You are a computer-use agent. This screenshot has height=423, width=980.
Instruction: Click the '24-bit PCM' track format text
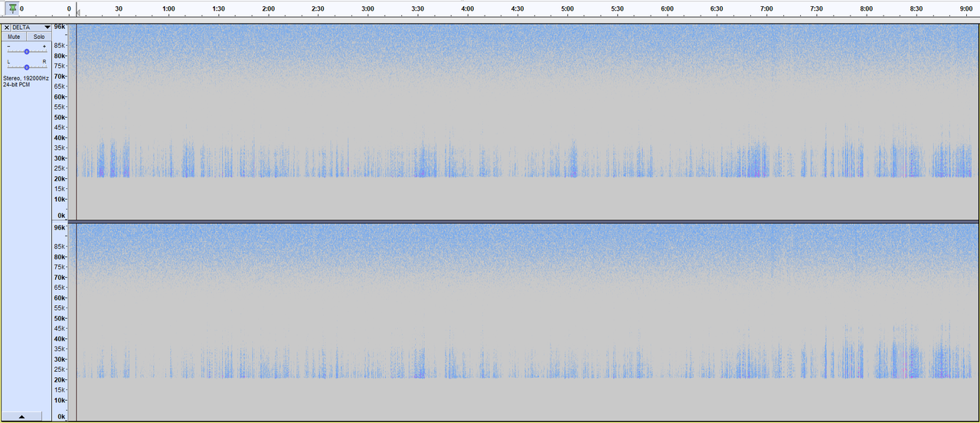coord(17,84)
